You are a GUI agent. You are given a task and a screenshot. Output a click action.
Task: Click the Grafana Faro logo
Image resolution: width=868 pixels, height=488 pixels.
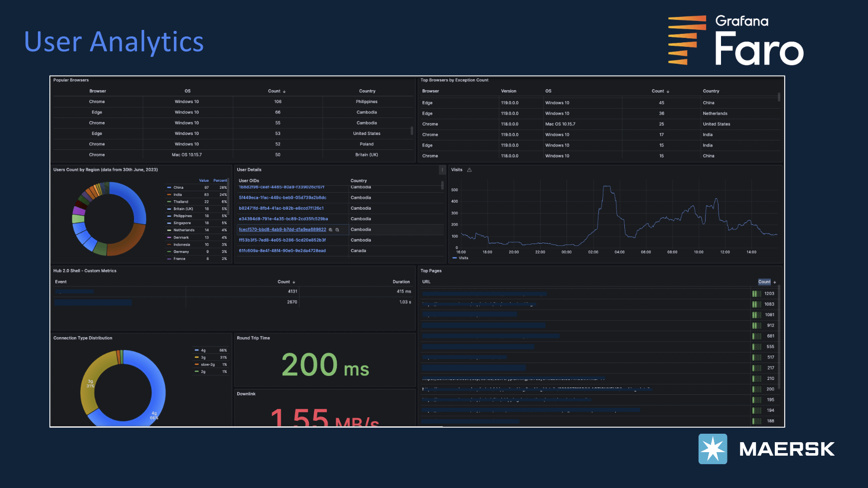click(735, 41)
